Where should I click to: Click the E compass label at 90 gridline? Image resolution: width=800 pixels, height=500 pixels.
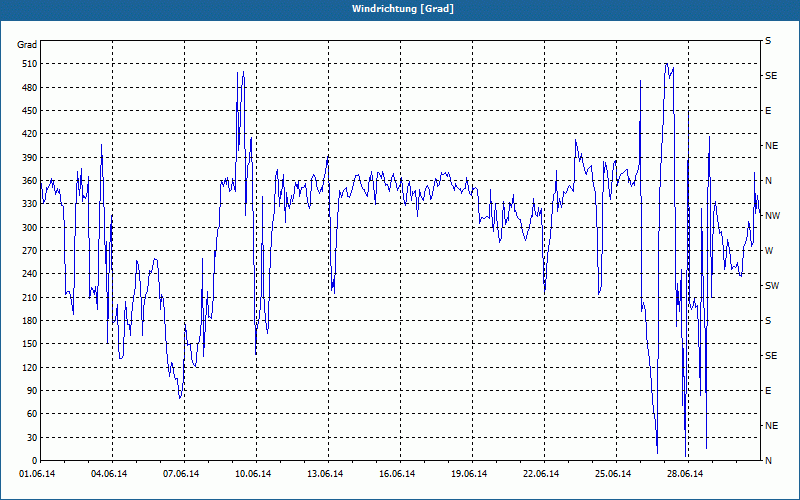[x=768, y=391]
